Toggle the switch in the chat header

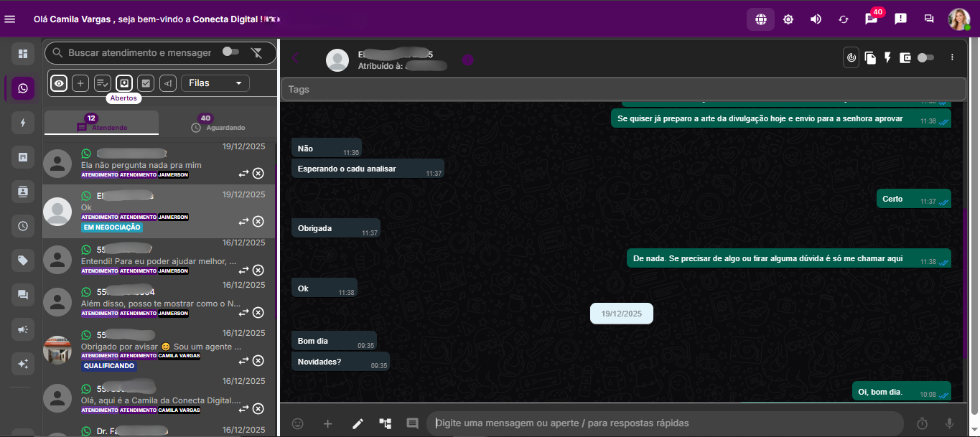(926, 57)
